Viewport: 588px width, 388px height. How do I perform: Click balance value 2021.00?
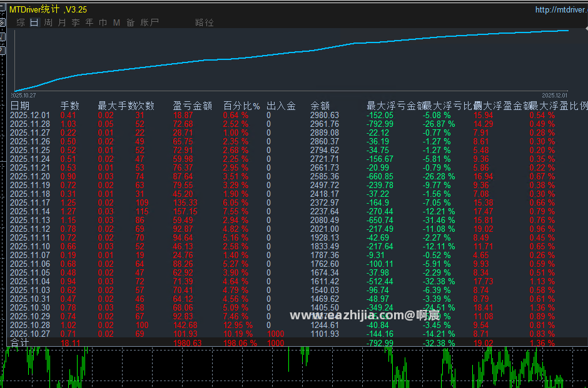coord(325,229)
